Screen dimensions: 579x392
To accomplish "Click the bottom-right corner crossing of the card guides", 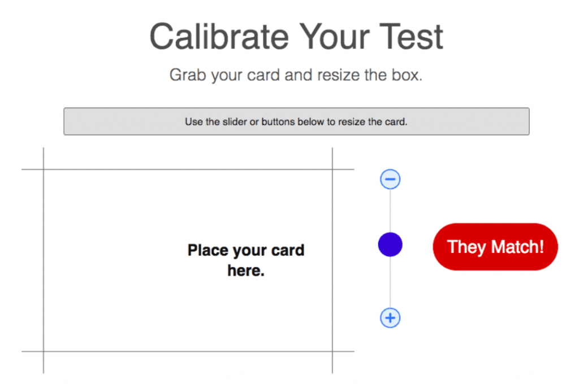I will click(332, 351).
